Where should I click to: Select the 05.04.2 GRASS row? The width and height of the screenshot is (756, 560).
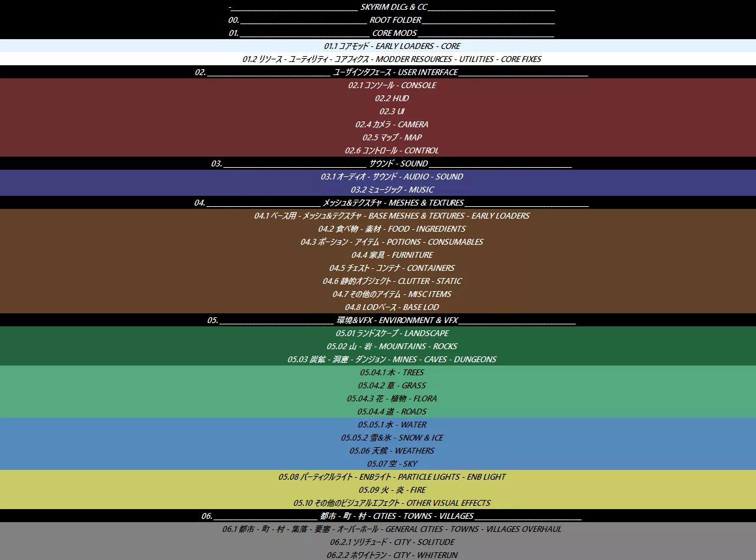click(x=378, y=385)
